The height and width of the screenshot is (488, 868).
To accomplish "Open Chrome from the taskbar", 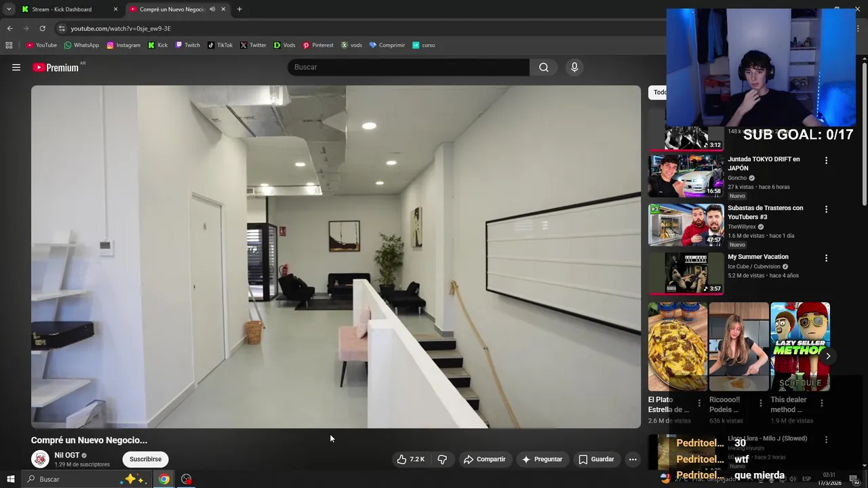I will coord(164,479).
